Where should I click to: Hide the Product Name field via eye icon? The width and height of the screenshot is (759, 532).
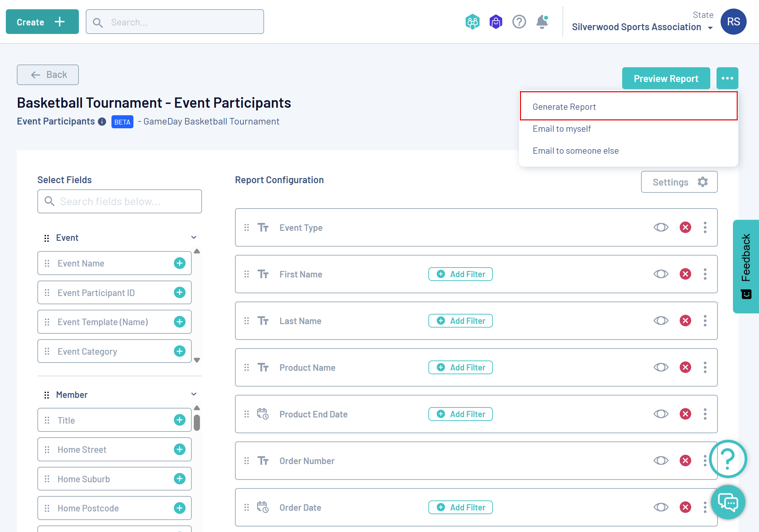(661, 367)
